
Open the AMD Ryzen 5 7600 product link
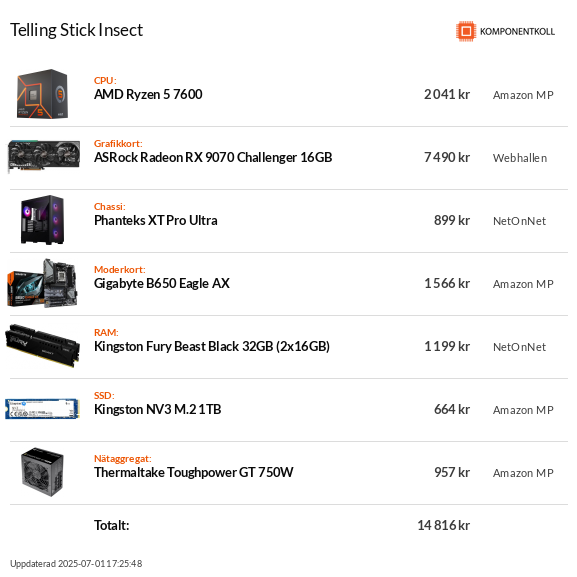(148, 95)
